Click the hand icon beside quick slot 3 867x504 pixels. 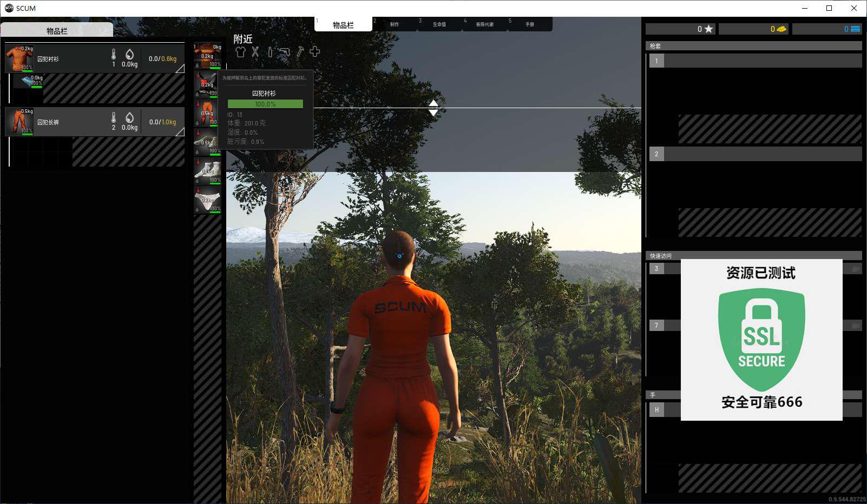click(856, 268)
